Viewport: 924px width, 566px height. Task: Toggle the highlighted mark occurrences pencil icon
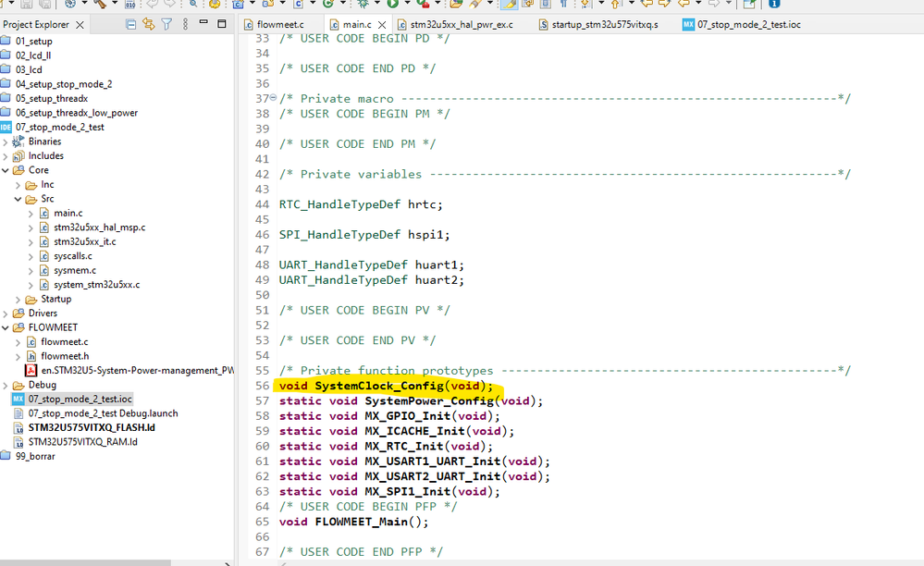pos(509,4)
